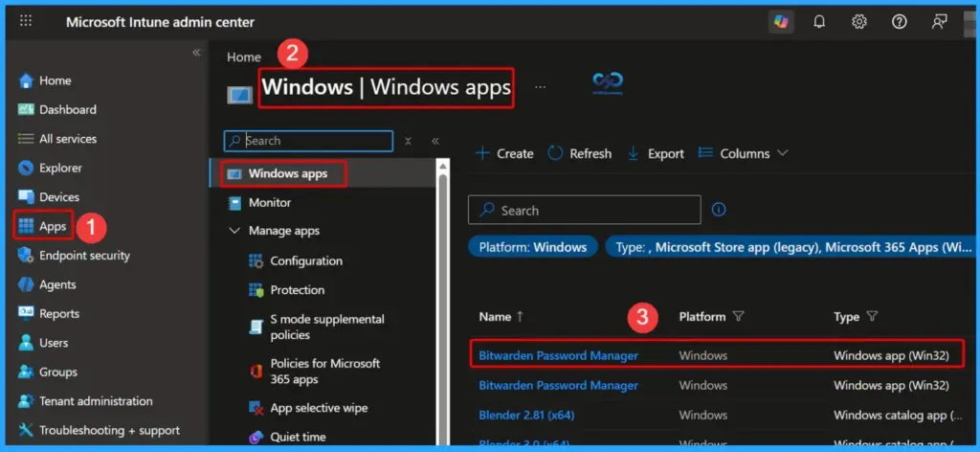Screen dimensions: 980x452
Task: Click Windows platform cell in Blender 2.81 row
Action: (x=703, y=415)
